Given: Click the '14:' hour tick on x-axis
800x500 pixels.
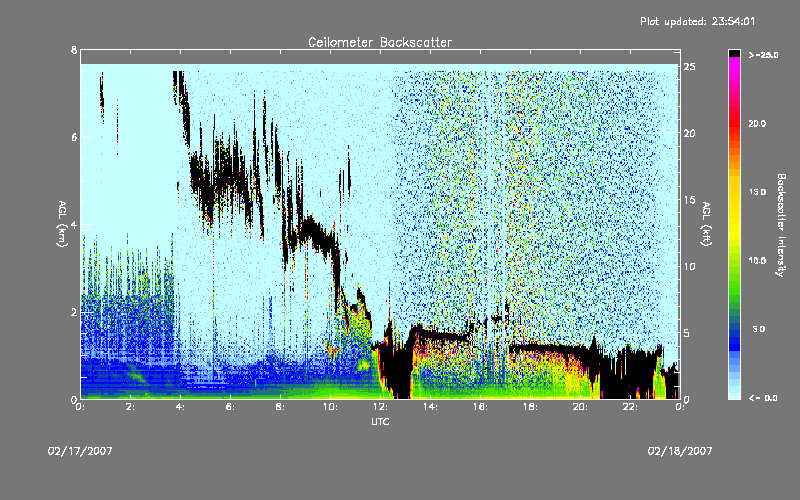Looking at the screenshot, I should (x=430, y=407).
